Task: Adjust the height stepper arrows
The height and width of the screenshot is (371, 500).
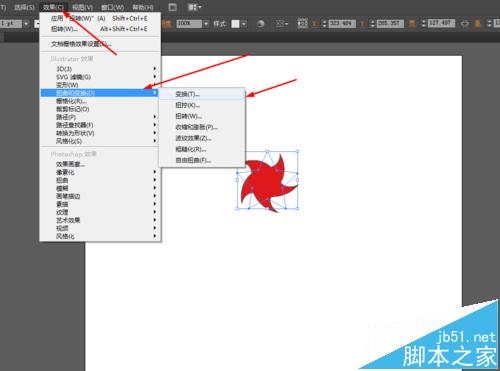Action: [489, 23]
